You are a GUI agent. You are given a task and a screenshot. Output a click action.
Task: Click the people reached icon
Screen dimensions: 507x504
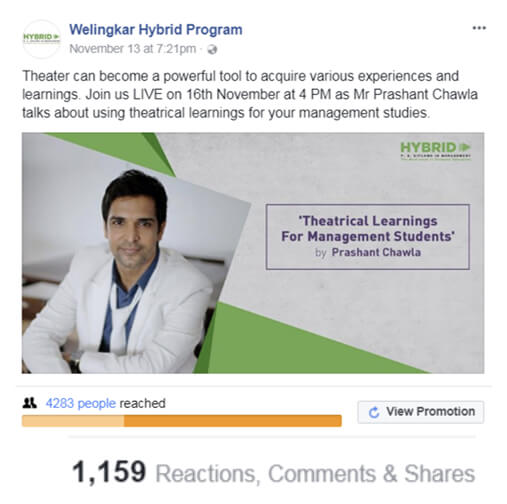tap(30, 403)
